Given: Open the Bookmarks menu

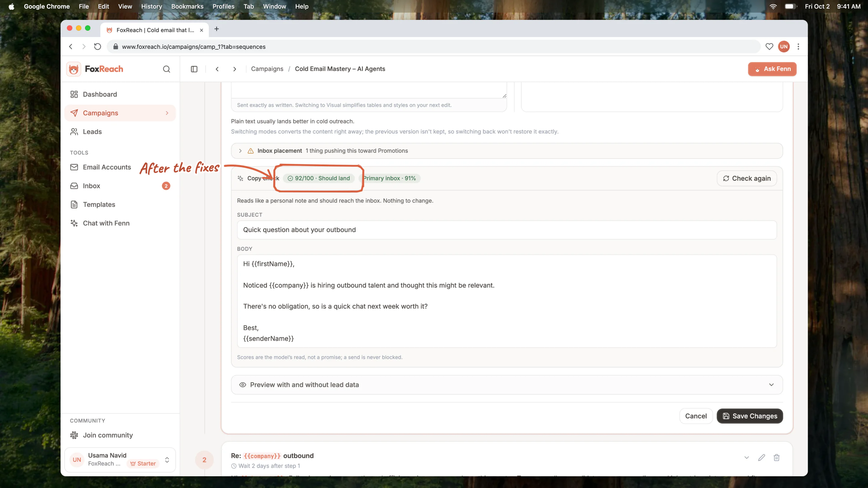Looking at the screenshot, I should coord(187,6).
